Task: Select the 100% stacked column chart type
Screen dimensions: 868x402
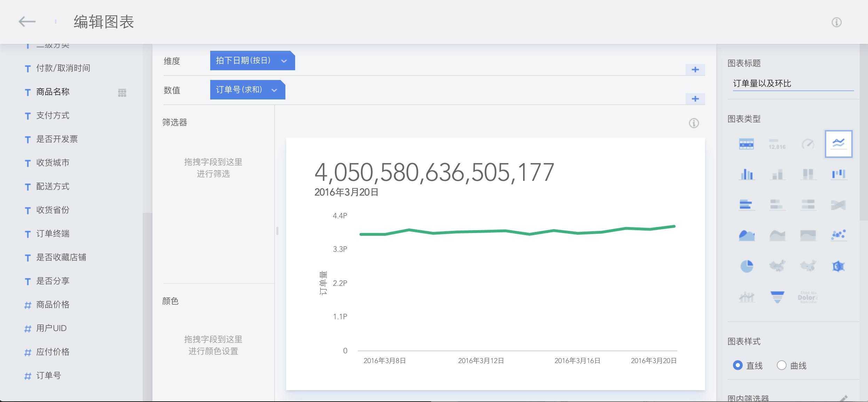Action: coord(808,174)
